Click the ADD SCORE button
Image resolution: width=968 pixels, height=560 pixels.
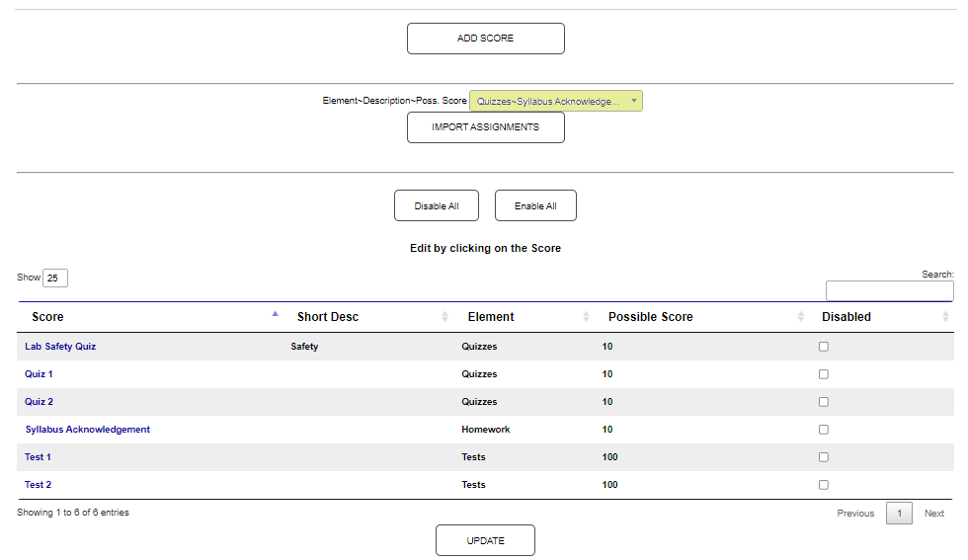point(485,39)
